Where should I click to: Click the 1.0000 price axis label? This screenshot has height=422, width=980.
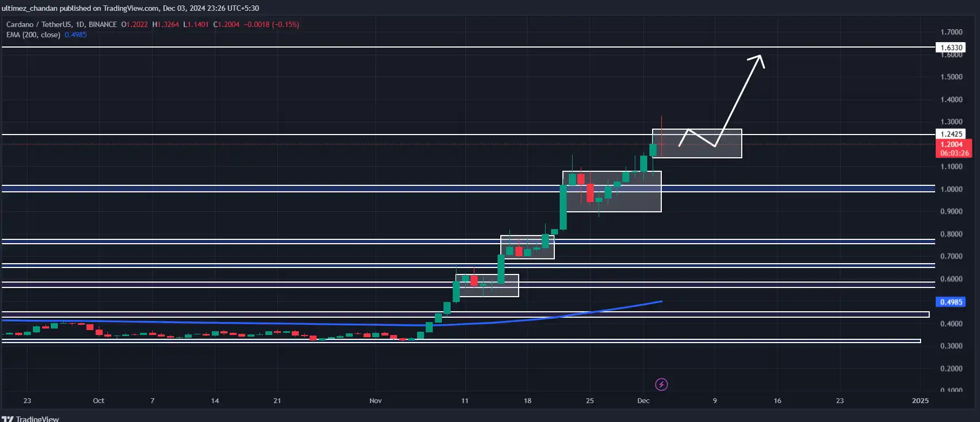click(x=951, y=189)
